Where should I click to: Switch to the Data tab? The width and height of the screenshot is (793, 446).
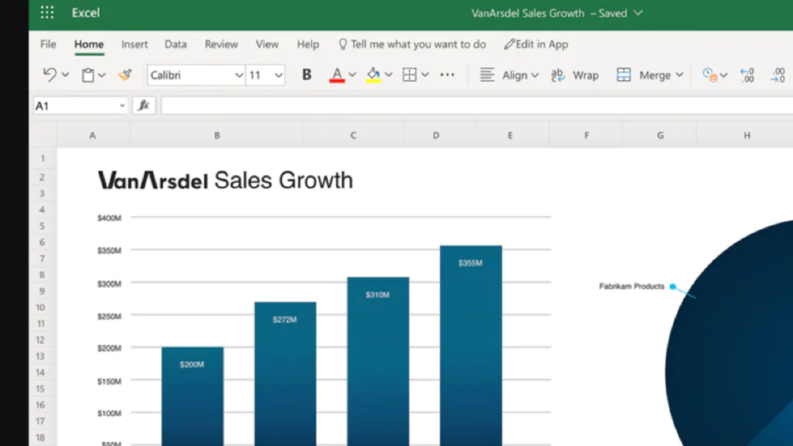point(175,44)
